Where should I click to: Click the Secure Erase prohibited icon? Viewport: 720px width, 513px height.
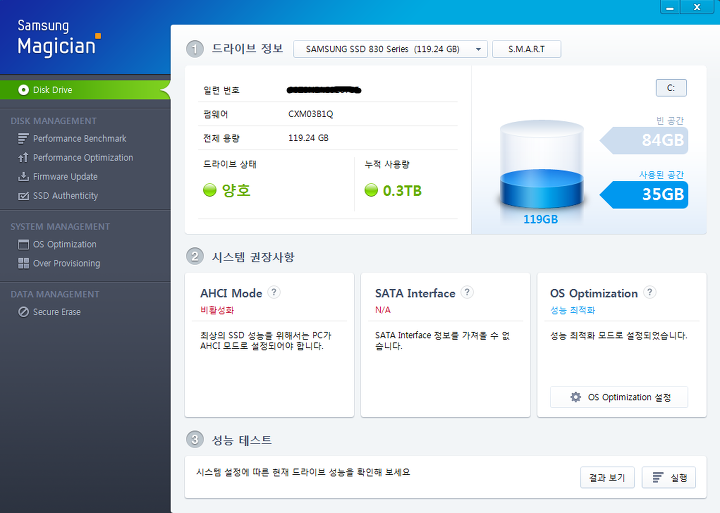coord(23,312)
